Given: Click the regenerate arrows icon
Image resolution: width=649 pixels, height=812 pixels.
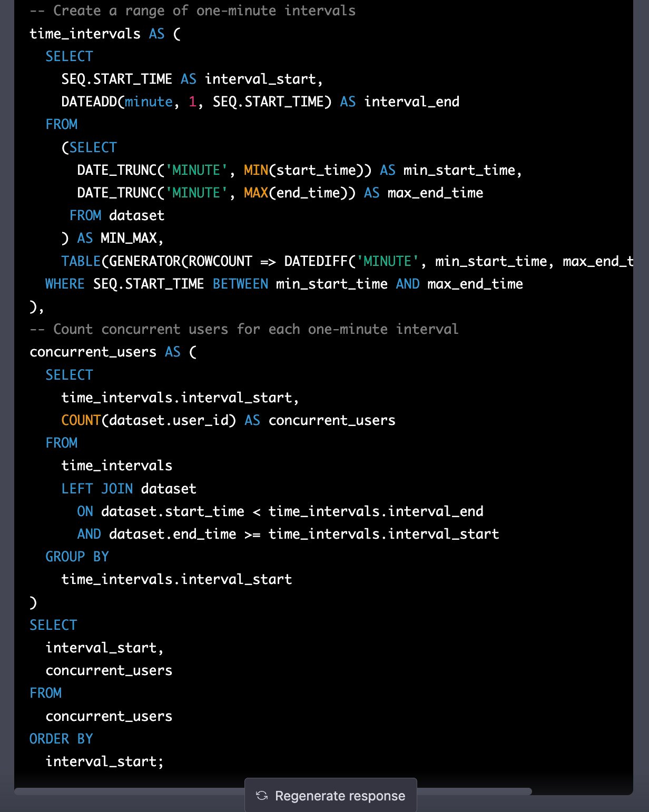Looking at the screenshot, I should [x=262, y=796].
